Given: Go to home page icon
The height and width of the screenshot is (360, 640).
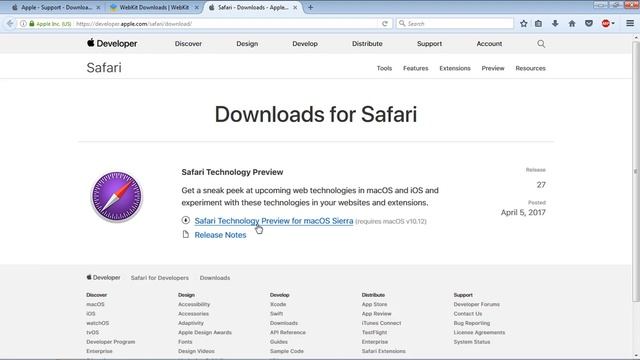Looking at the screenshot, I should [x=572, y=24].
